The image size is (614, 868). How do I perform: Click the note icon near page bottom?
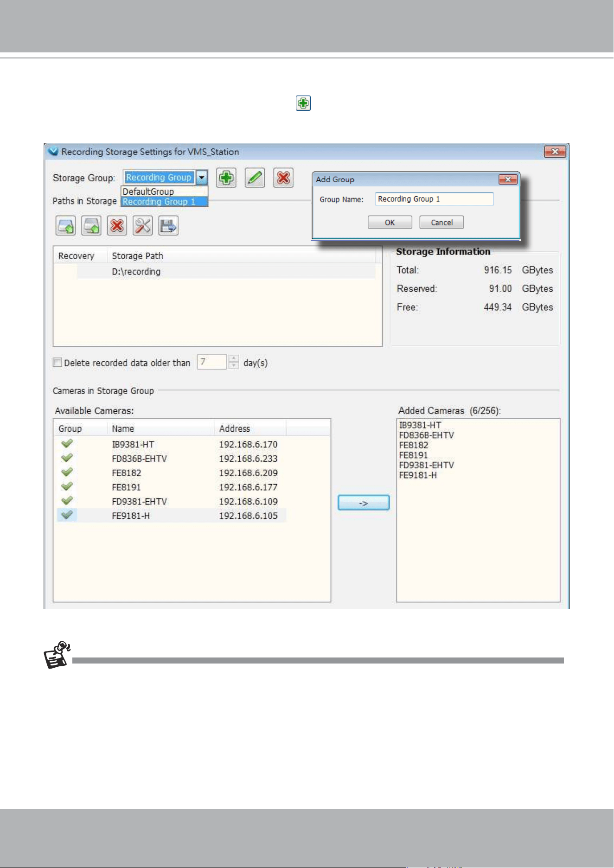(x=57, y=655)
